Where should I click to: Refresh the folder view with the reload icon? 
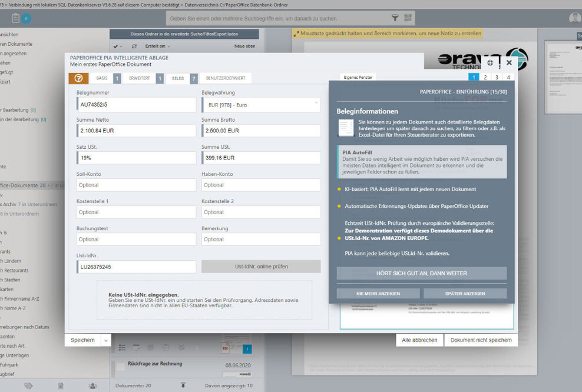pos(134,46)
